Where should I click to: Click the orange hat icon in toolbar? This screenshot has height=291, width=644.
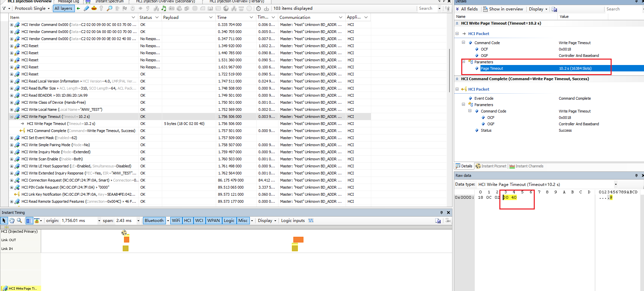point(94,8)
